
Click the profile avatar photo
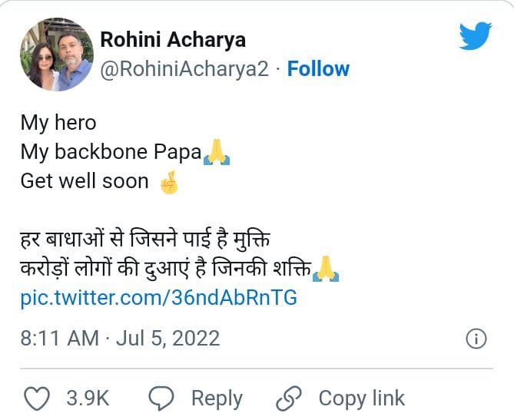point(55,55)
